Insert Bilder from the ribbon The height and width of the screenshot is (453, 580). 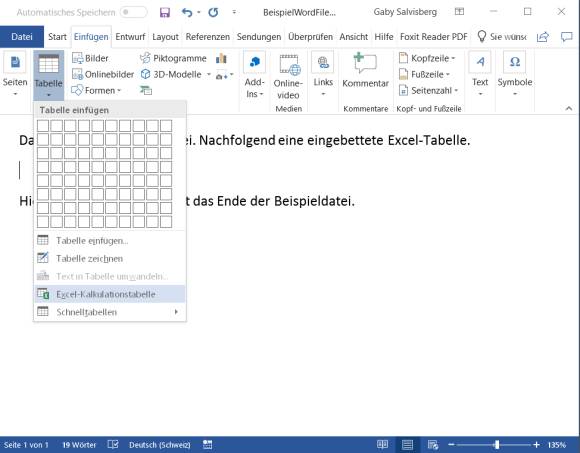90,58
